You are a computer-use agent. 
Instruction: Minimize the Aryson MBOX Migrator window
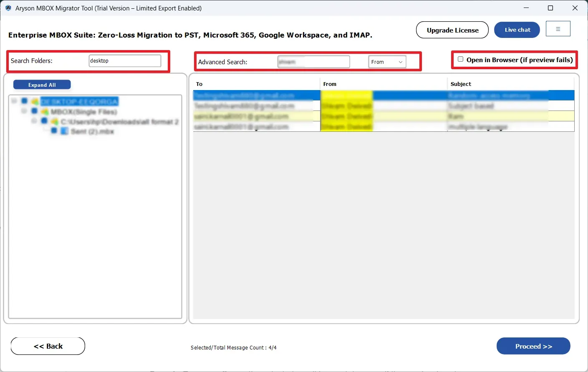(x=526, y=8)
